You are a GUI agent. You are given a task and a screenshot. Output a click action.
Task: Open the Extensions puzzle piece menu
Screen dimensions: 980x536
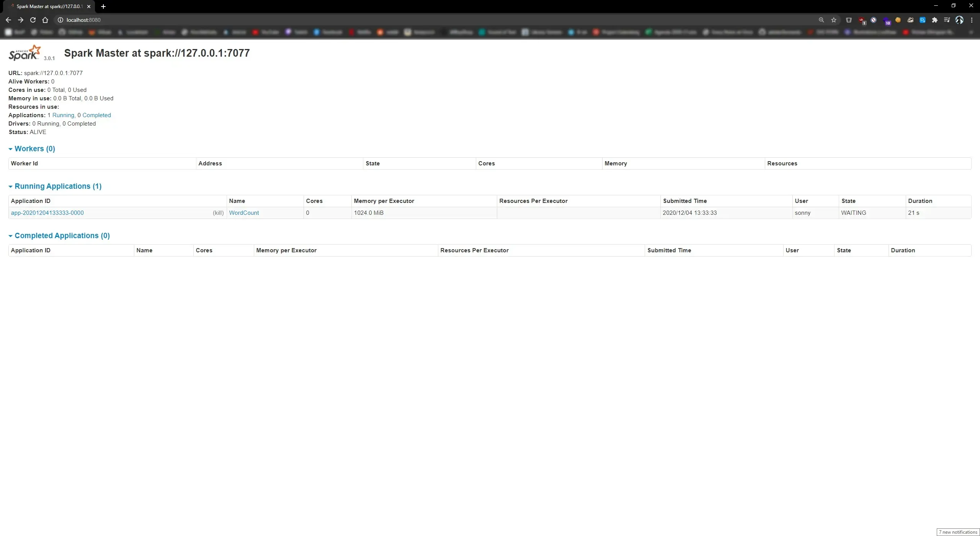click(x=935, y=20)
